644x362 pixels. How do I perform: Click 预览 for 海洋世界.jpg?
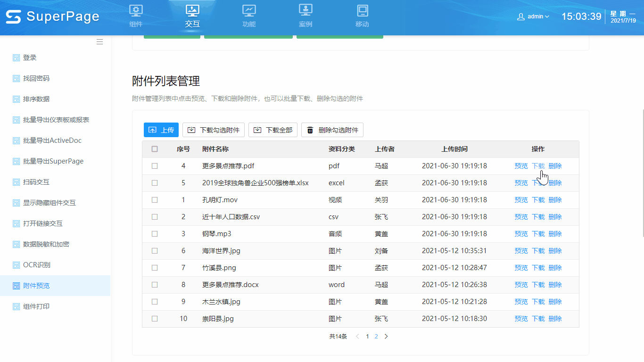[x=521, y=250]
